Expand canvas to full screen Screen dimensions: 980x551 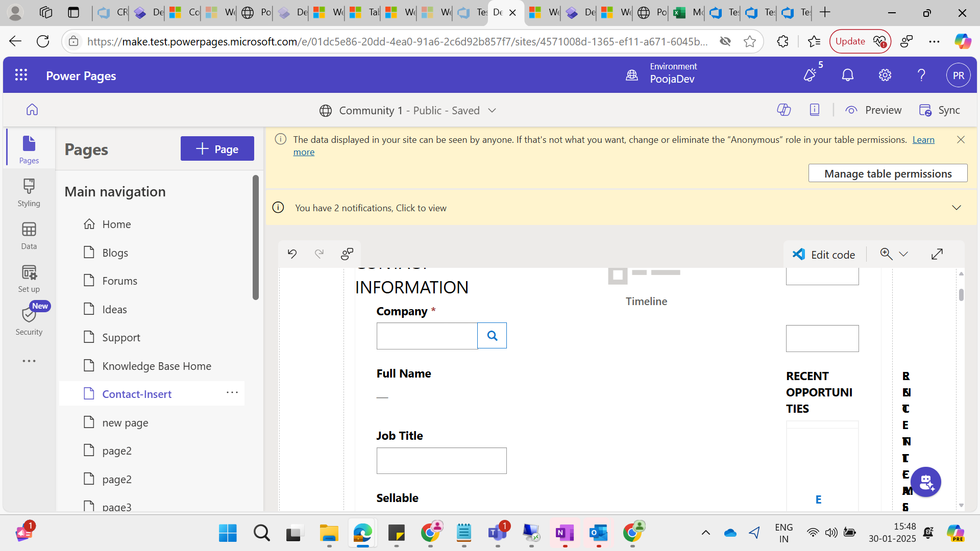tap(937, 254)
